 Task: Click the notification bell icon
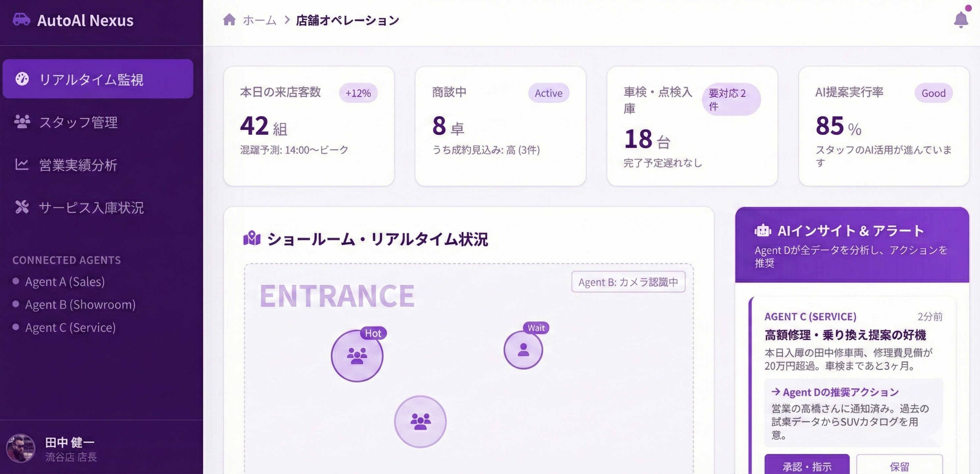click(x=961, y=19)
